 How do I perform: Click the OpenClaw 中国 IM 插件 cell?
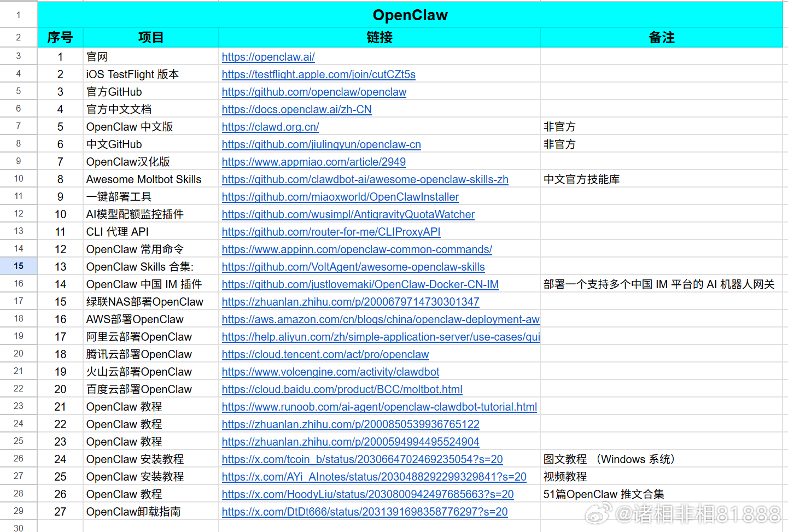coord(151,284)
